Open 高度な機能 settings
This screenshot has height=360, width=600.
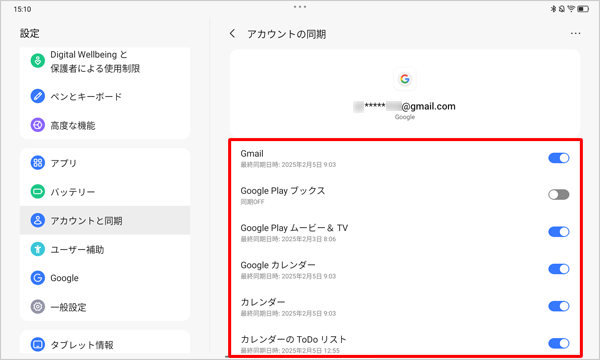(105, 125)
